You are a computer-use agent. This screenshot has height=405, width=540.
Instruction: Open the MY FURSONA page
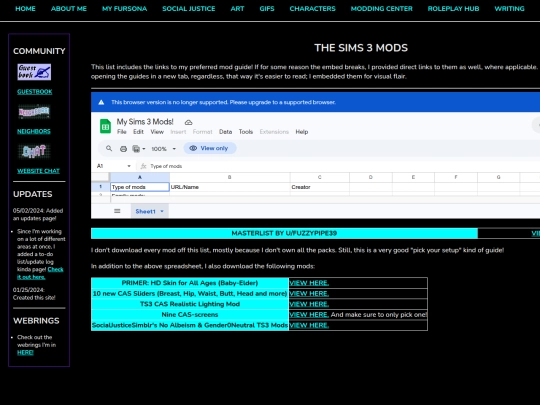point(124,9)
